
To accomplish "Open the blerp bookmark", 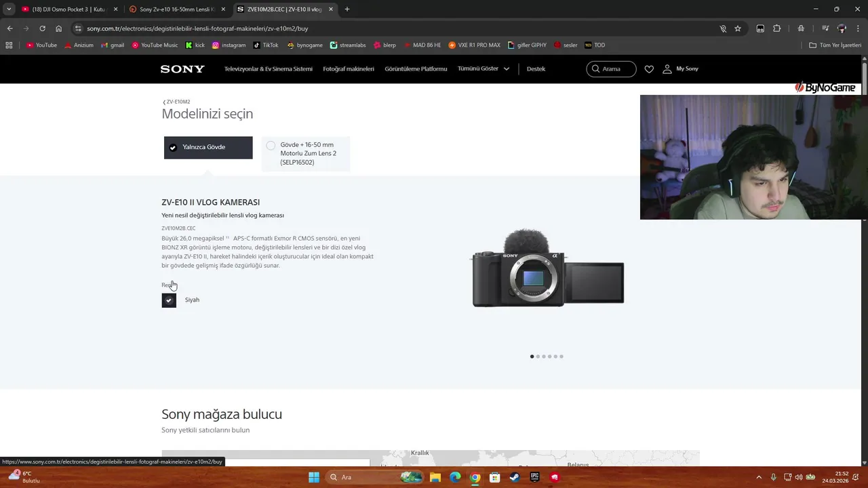I will point(384,45).
